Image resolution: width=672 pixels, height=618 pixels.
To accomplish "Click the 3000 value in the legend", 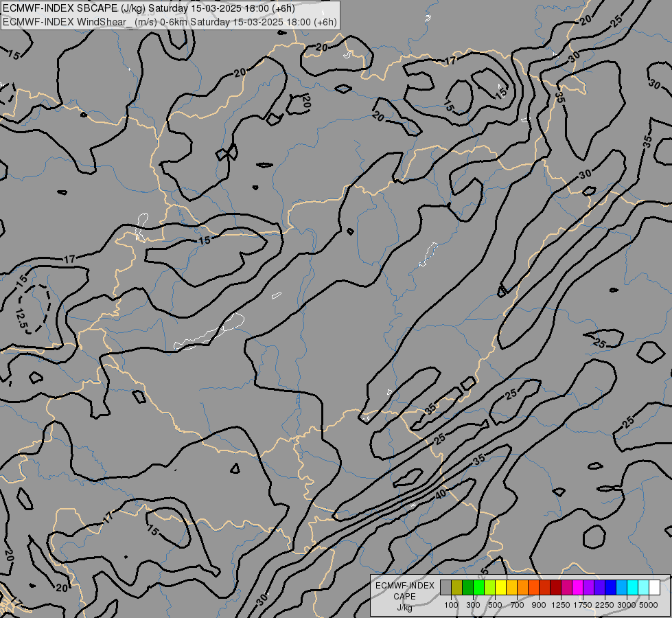I will (627, 605).
